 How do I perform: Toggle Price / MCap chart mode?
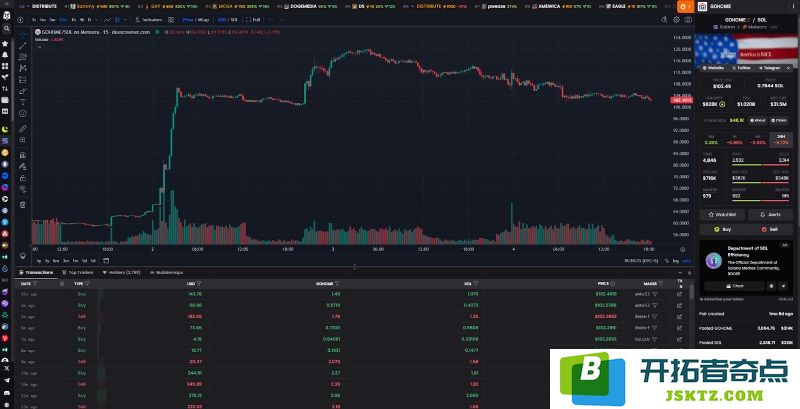tap(196, 19)
